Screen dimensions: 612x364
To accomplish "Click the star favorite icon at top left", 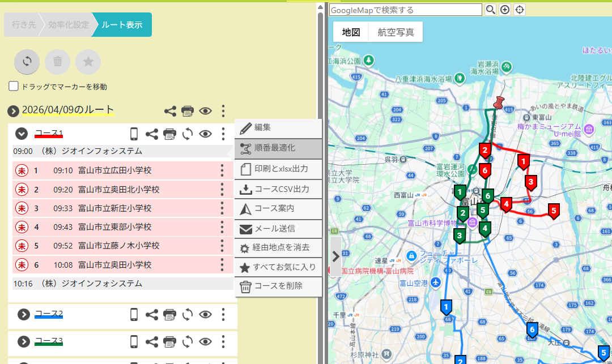I will point(88,62).
